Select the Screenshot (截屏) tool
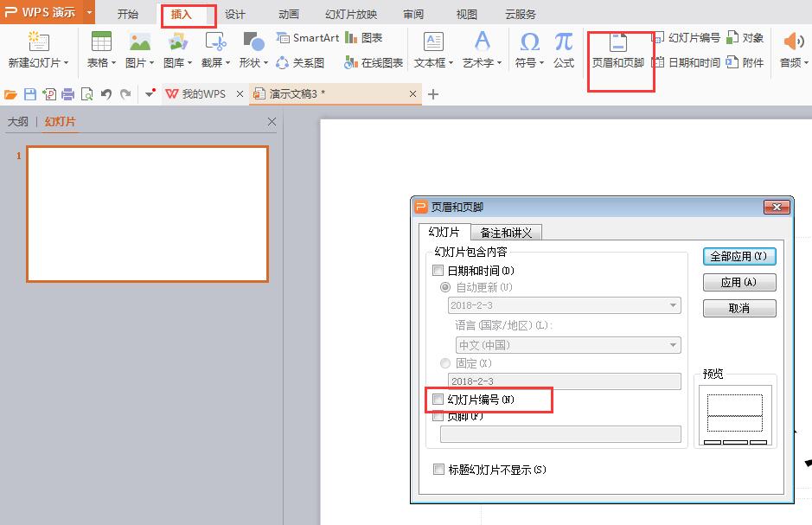 (x=215, y=42)
